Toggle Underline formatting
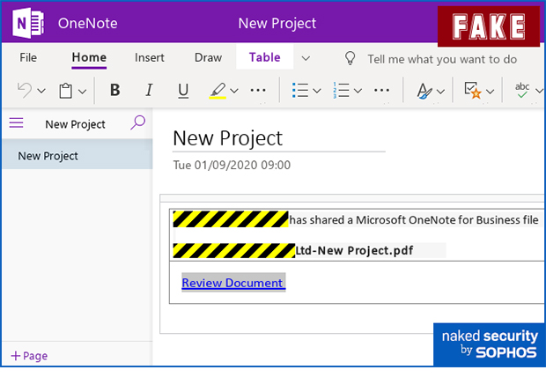The width and height of the screenshot is (546, 392). point(183,91)
